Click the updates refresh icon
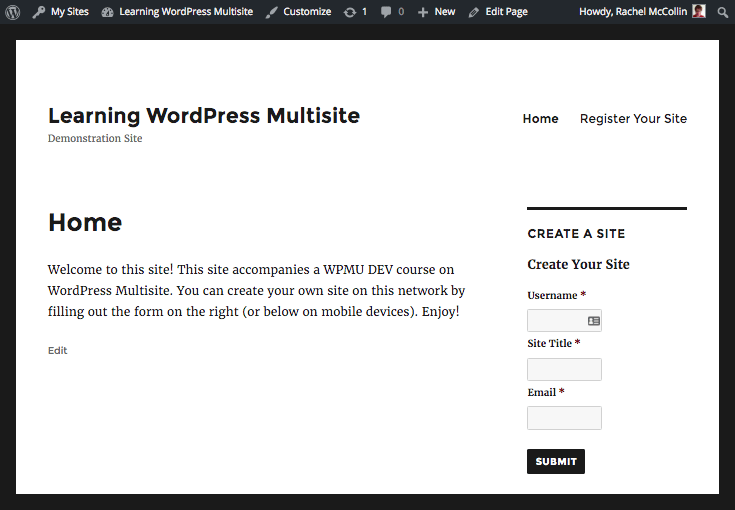This screenshot has width=735, height=510. click(x=350, y=12)
